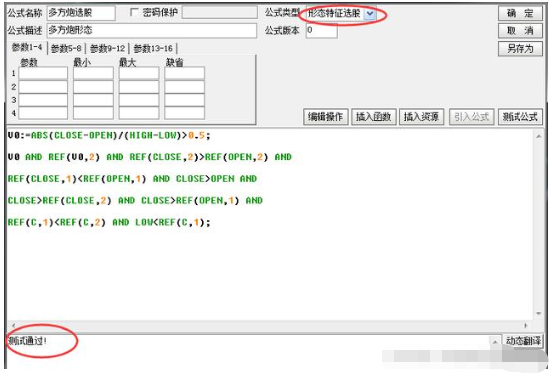Switch to the 参数13-16 tab

click(153, 48)
